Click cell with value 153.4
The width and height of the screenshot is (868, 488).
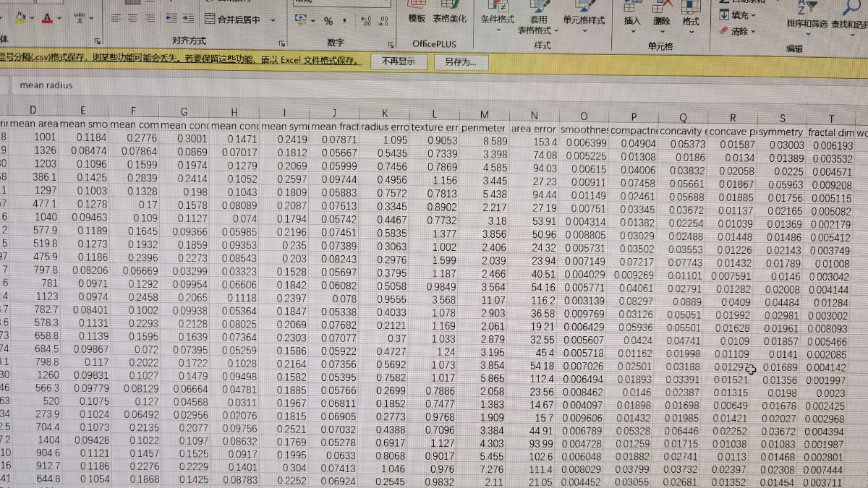534,142
